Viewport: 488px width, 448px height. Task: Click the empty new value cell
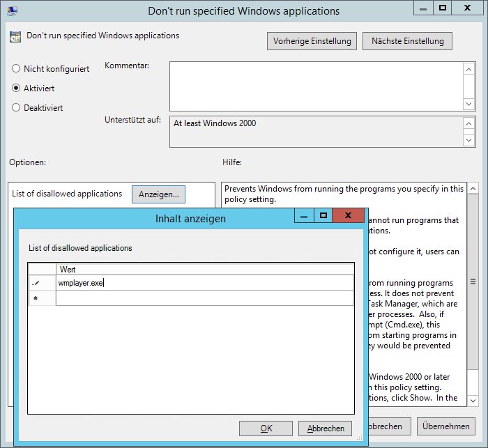click(205, 298)
